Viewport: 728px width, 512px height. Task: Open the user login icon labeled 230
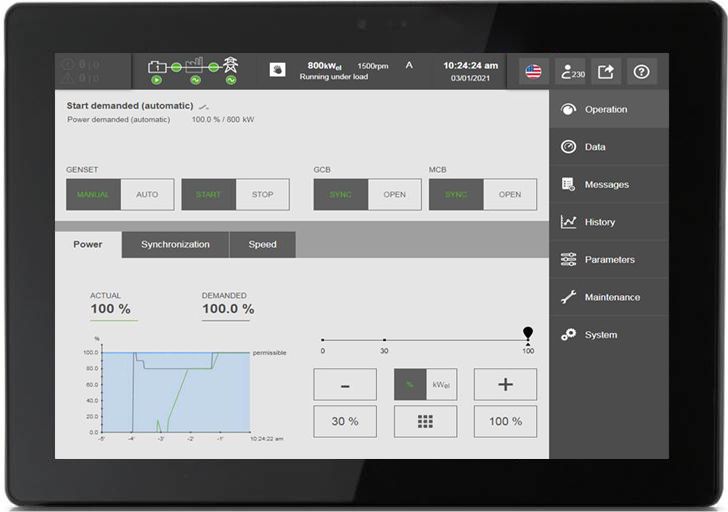click(x=571, y=71)
